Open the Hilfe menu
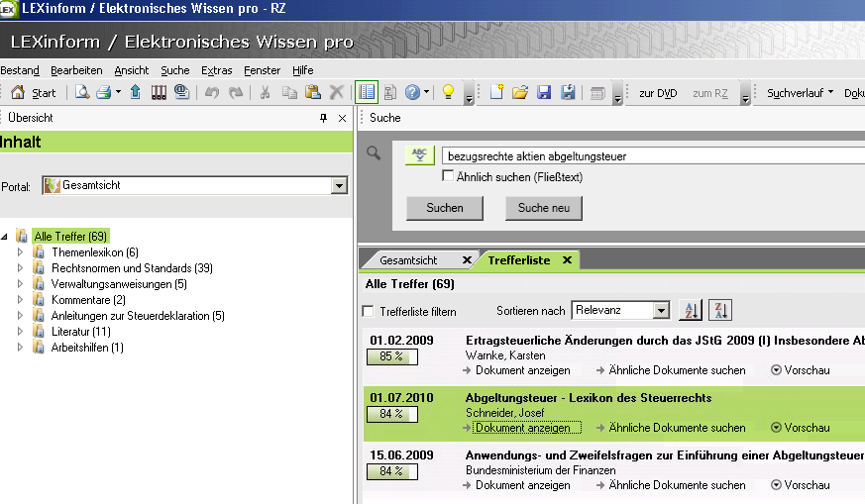This screenshot has width=865, height=504. tap(303, 70)
